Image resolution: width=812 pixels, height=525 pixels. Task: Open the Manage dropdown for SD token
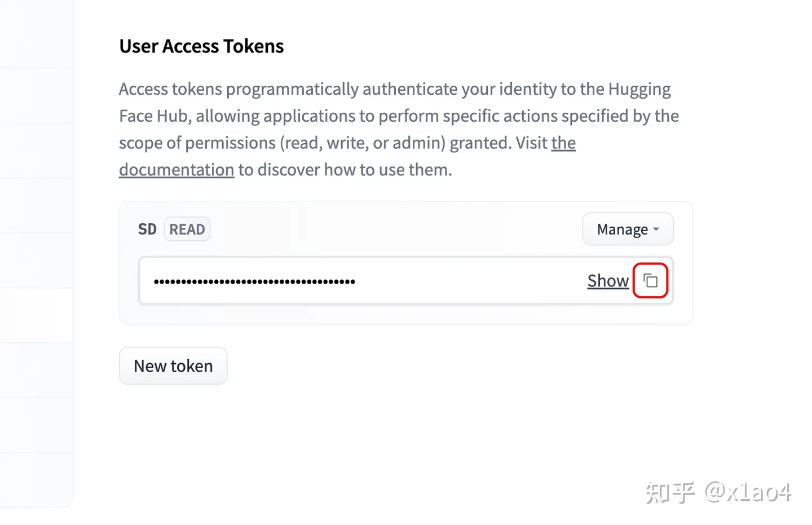[628, 229]
